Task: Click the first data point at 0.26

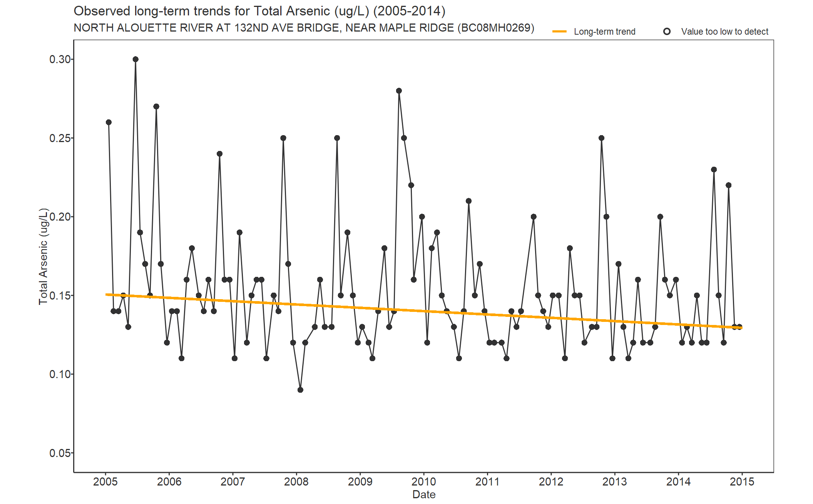Action: point(109,122)
